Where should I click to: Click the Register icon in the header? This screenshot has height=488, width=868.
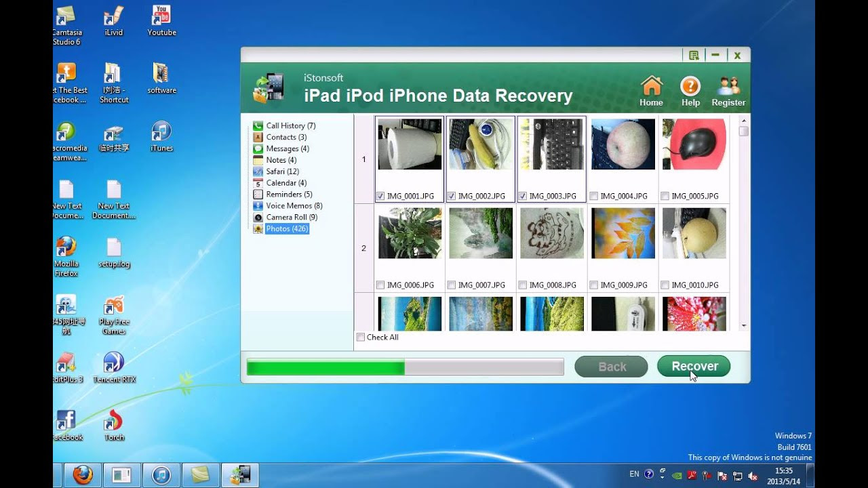click(x=728, y=91)
